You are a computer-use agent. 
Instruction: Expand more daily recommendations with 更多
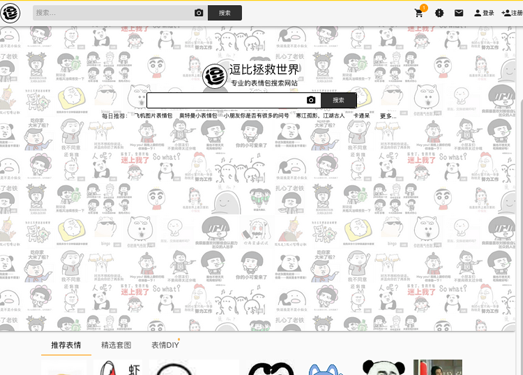(388, 116)
